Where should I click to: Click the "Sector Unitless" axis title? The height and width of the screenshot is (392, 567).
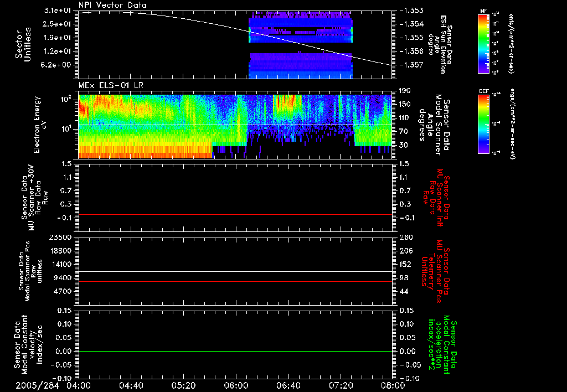[x=23, y=44]
